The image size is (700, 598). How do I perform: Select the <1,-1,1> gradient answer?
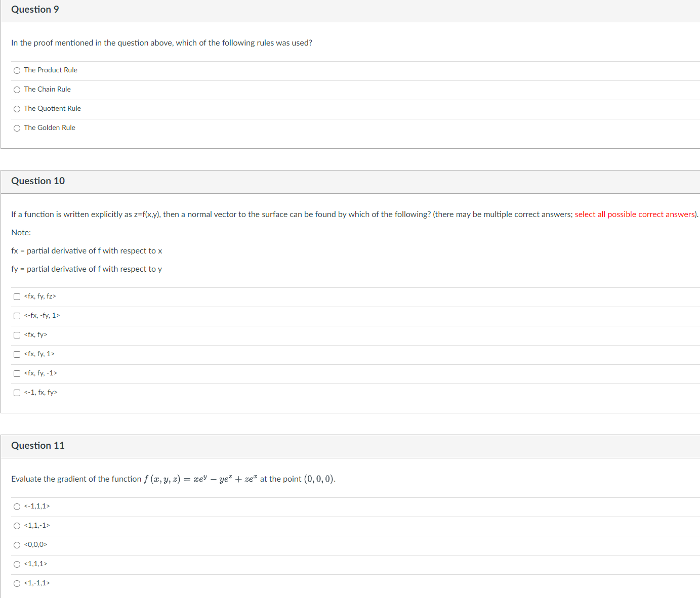[17, 583]
